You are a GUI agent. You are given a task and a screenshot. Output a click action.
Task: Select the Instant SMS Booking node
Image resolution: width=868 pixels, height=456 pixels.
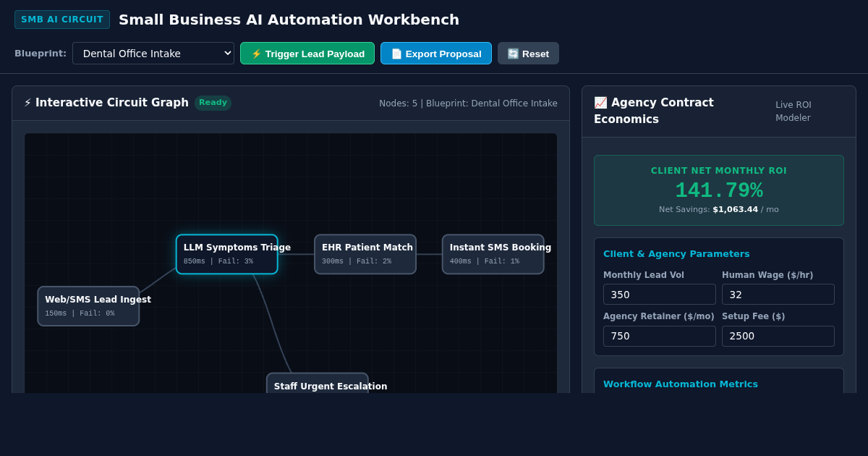point(493,254)
